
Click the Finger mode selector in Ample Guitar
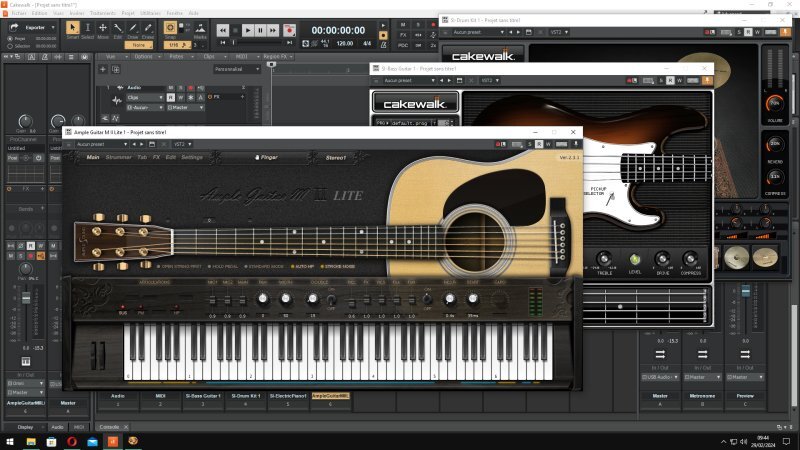coord(267,157)
